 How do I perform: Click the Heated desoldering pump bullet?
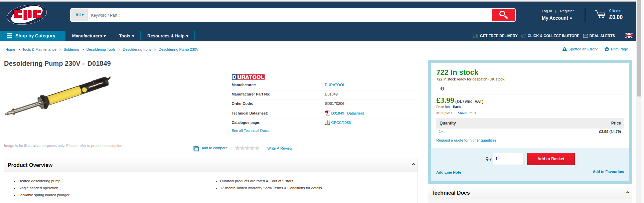click(x=39, y=181)
